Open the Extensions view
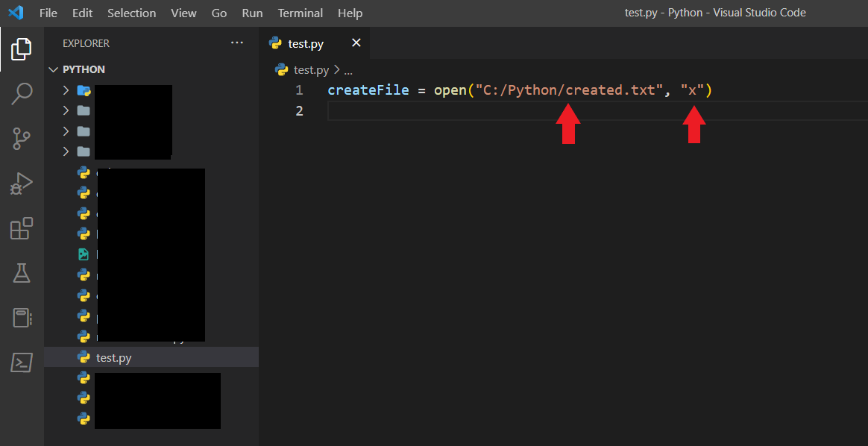The image size is (868, 446). tap(22, 228)
